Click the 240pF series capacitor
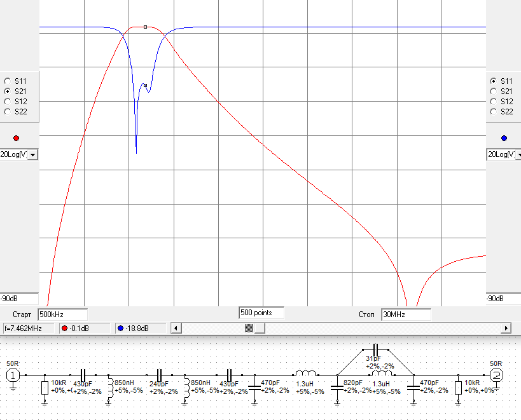 160,375
